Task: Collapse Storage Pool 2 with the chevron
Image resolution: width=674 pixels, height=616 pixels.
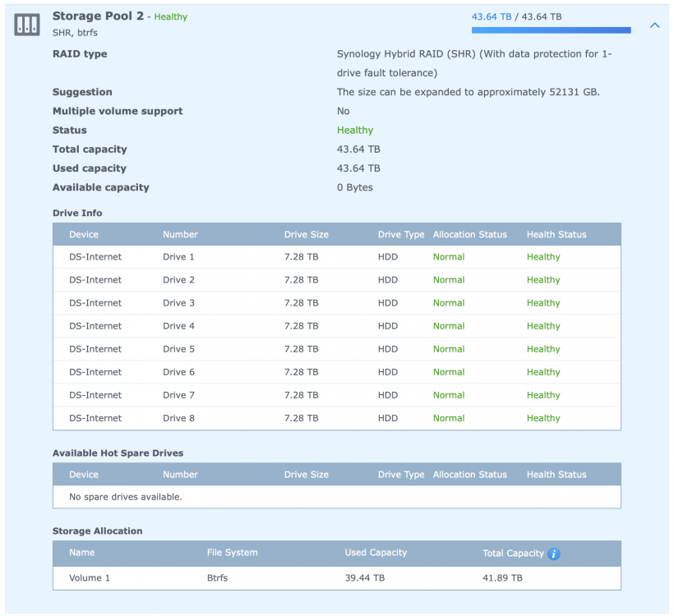Action: 655,25
